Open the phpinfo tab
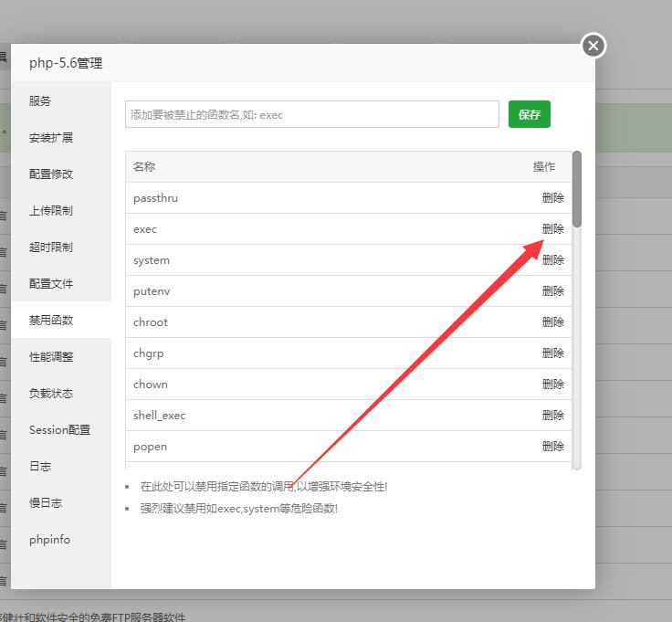 49,540
